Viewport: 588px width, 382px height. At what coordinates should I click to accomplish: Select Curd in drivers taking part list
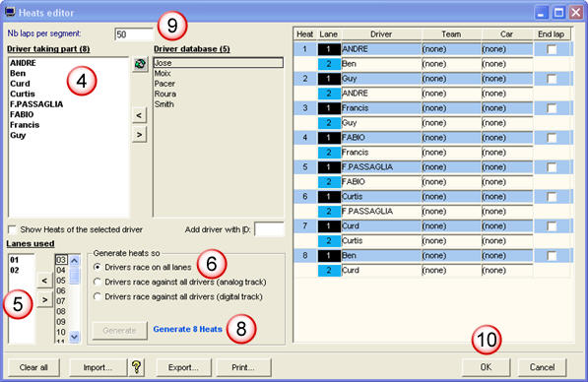(20, 84)
